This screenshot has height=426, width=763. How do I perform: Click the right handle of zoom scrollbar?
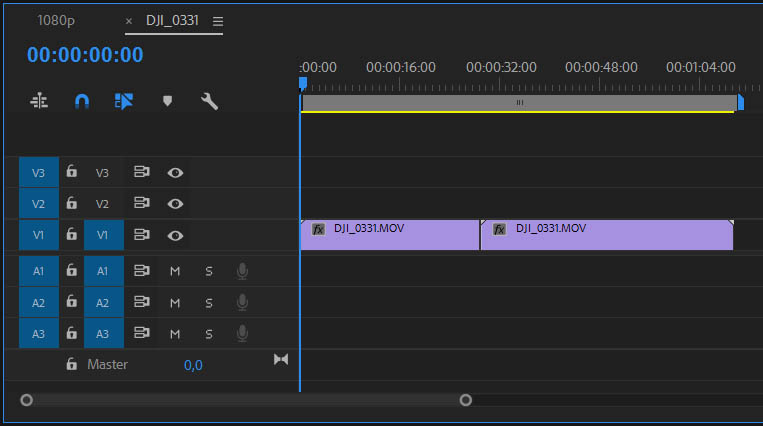pos(465,400)
